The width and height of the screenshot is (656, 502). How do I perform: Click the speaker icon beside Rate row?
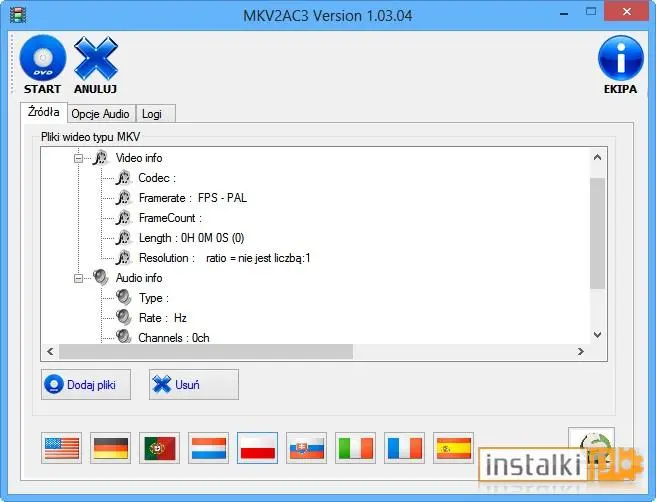point(124,318)
